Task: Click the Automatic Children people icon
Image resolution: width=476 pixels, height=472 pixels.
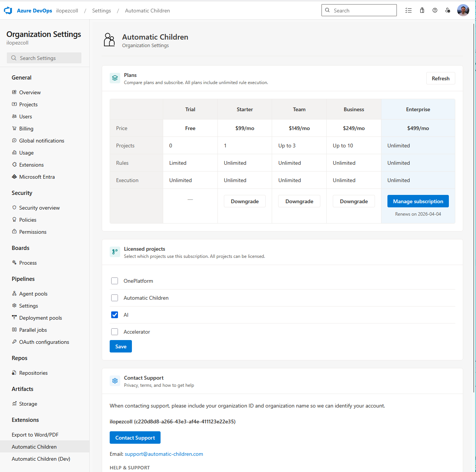Action: click(x=109, y=39)
